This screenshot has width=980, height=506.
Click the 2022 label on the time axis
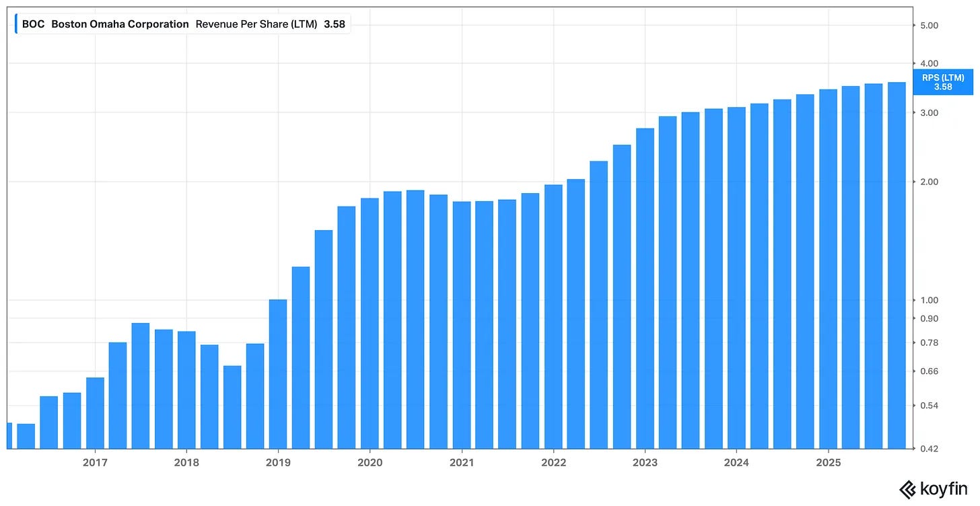[553, 463]
